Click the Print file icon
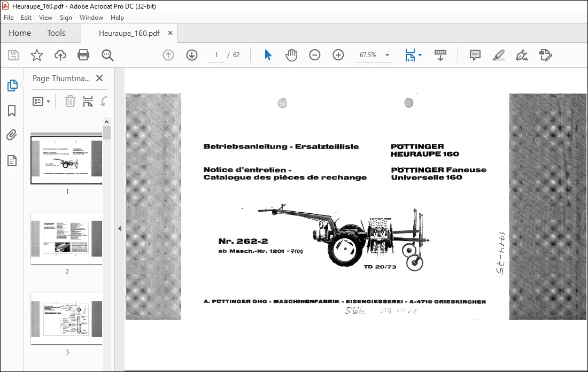The image size is (588, 372). coord(83,55)
